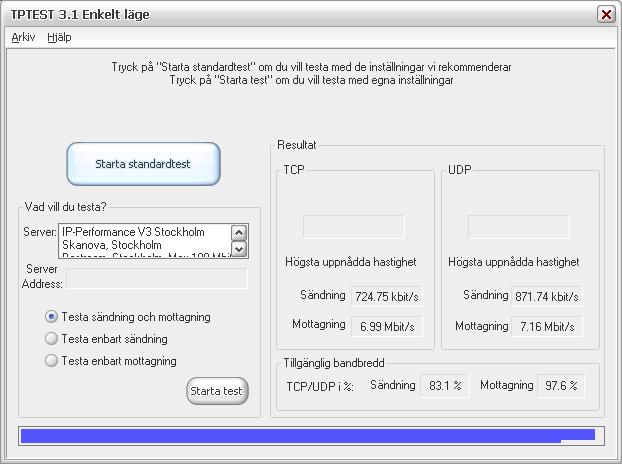The width and height of the screenshot is (622, 464).
Task: Open the Arkiv menu
Action: [23, 37]
